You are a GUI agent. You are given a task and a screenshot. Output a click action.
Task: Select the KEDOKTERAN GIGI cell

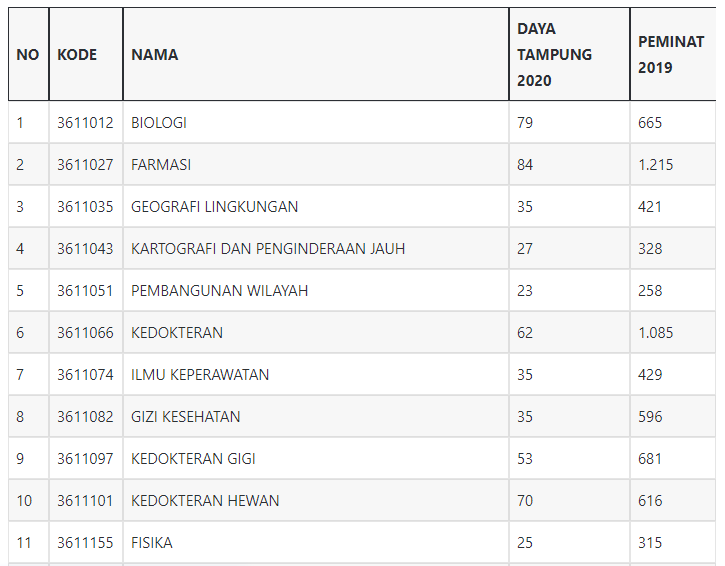coord(193,459)
